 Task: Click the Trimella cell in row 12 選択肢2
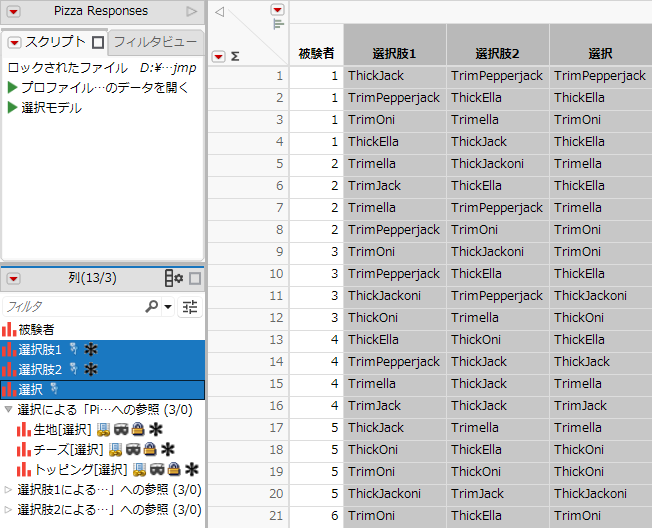498,318
